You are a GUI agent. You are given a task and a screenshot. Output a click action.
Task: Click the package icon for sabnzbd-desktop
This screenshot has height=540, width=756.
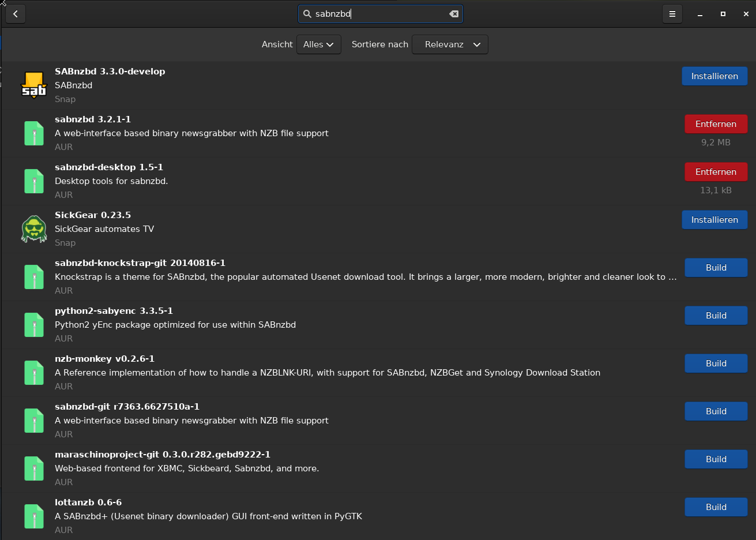pos(33,181)
